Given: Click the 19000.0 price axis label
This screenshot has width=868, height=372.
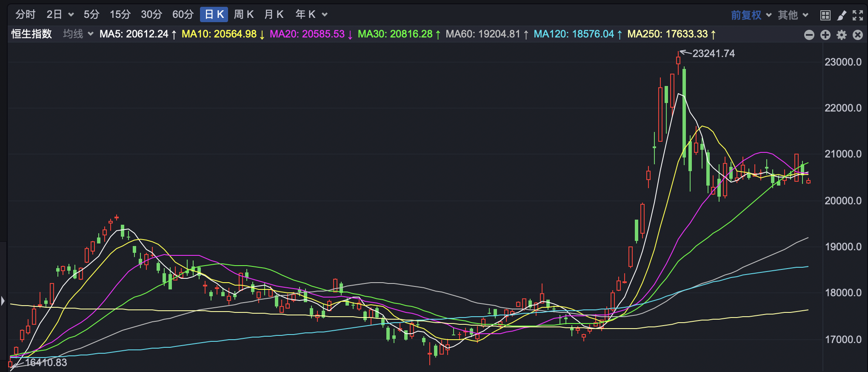Looking at the screenshot, I should tap(843, 247).
